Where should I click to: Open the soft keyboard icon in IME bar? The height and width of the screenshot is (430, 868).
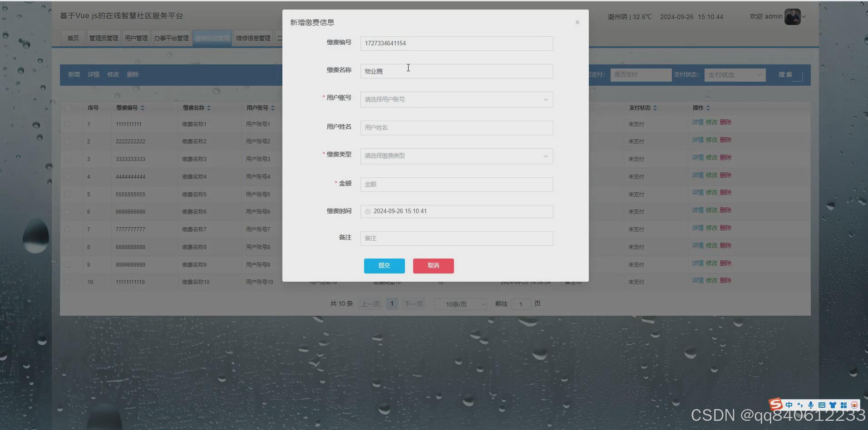[x=822, y=405]
